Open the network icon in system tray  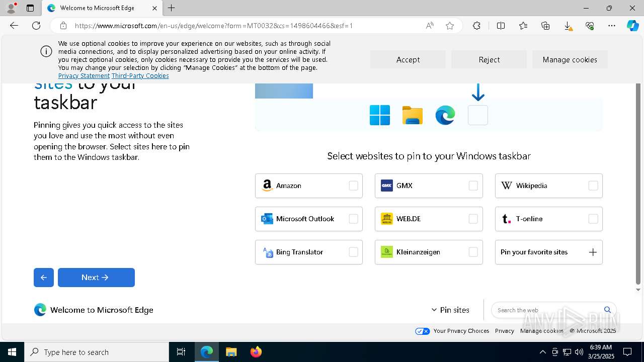point(567,352)
